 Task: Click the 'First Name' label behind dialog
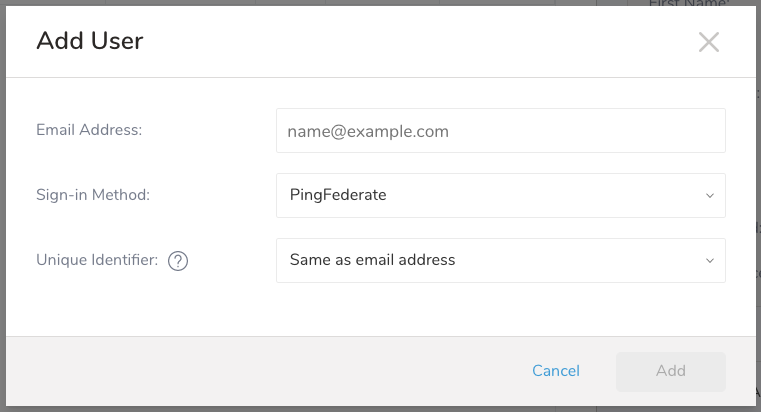(x=690, y=3)
